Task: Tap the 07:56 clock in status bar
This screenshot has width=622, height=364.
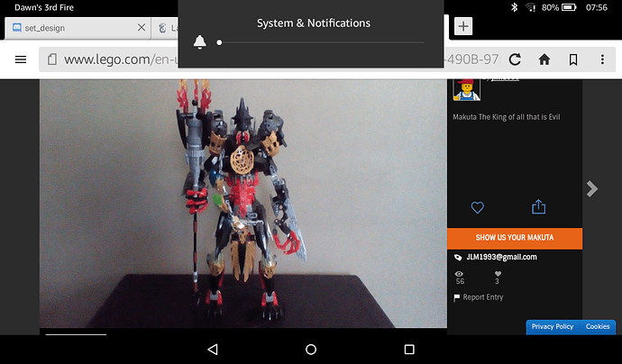Action: point(596,7)
